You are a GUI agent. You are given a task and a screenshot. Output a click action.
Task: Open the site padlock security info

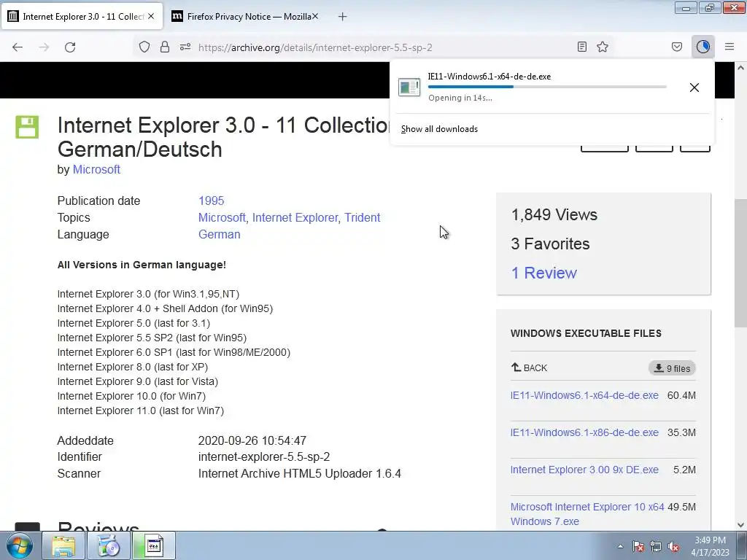165,47
